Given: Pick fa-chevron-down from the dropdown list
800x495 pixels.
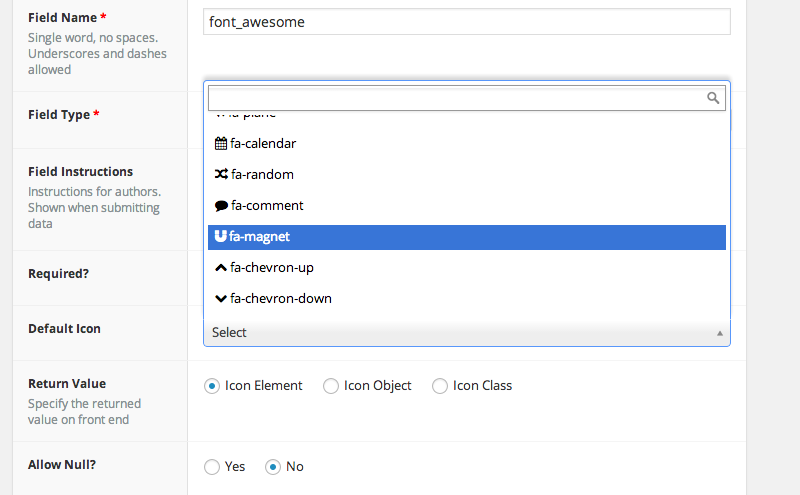Looking at the screenshot, I should click(x=466, y=299).
